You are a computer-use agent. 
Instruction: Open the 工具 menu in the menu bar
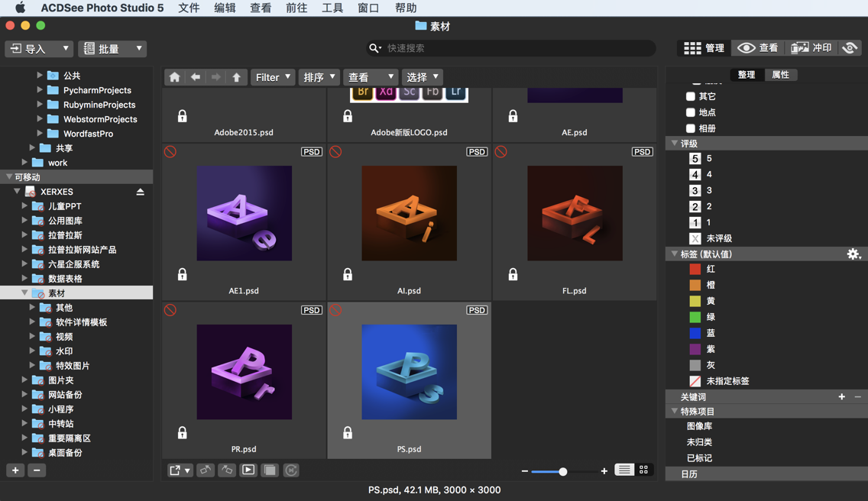point(332,8)
